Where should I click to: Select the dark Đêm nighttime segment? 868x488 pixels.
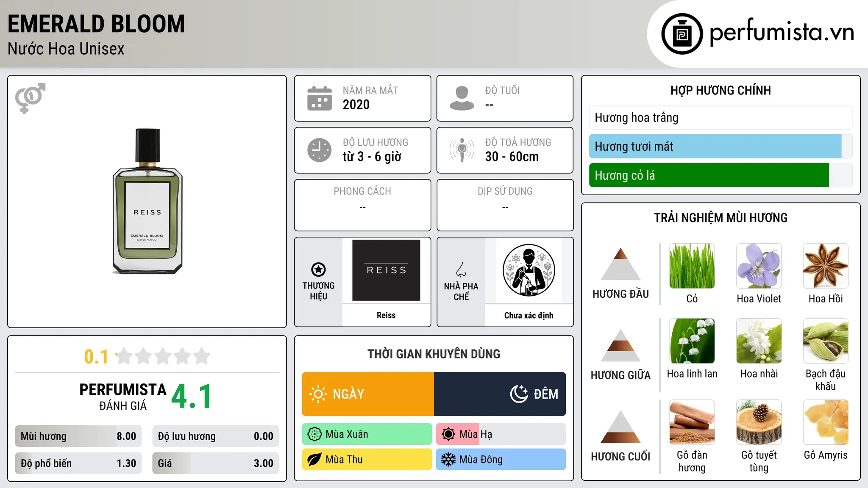[x=500, y=394]
